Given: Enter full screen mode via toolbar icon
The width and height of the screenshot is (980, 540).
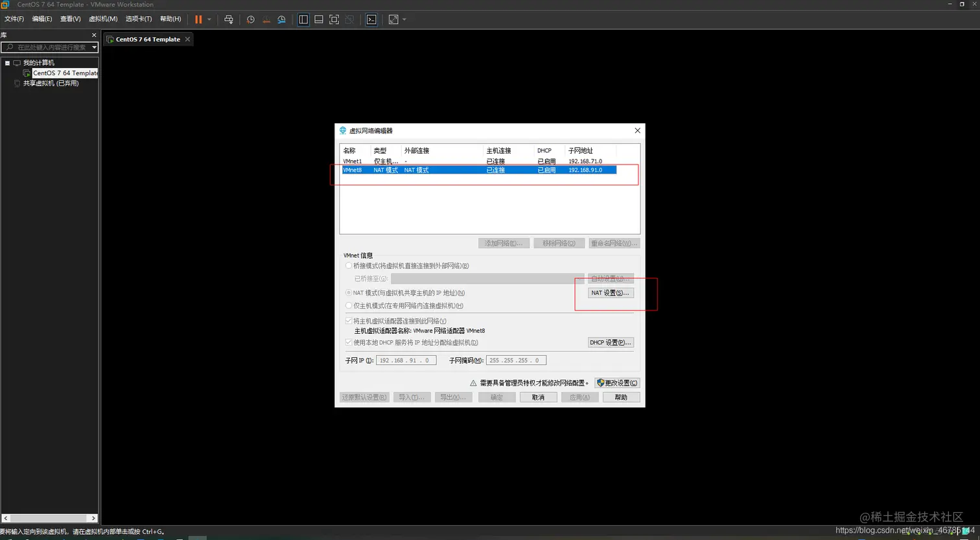Looking at the screenshot, I should tap(334, 19).
